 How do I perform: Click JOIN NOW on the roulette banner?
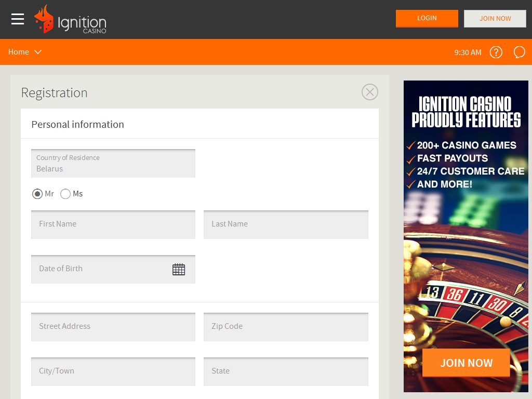pos(466,363)
